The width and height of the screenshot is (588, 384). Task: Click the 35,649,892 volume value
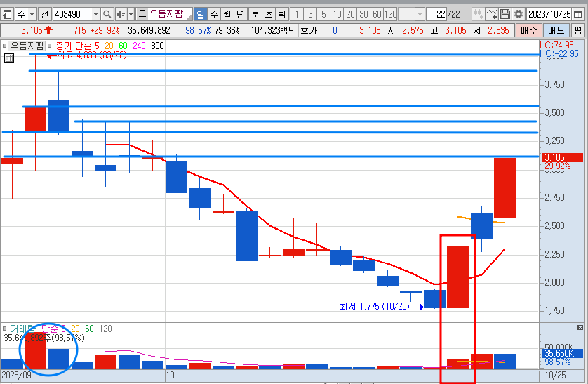click(149, 30)
